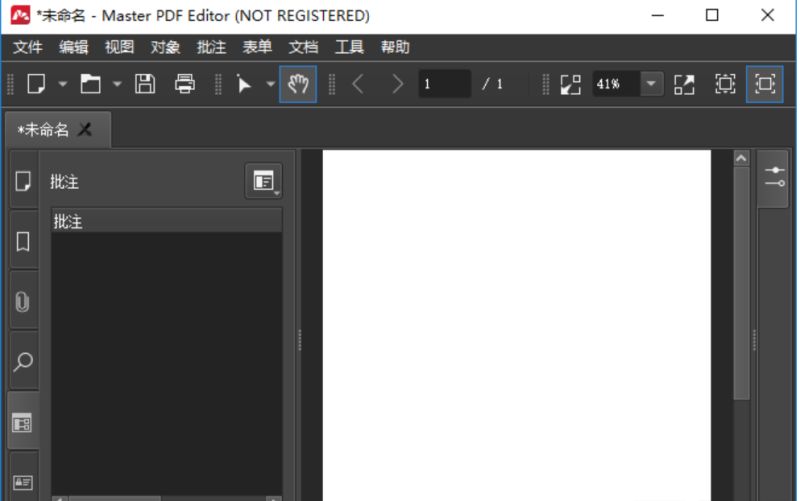Screen dimensions: 800x501
Task: Go to previous page arrow
Action: pos(358,84)
